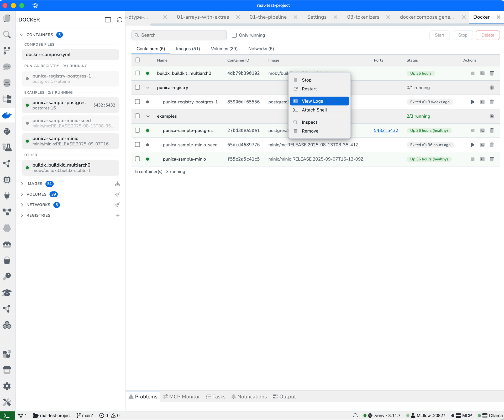This screenshot has width=504, height=420.
Task: Close the Settings editor tab
Action: click(335, 17)
